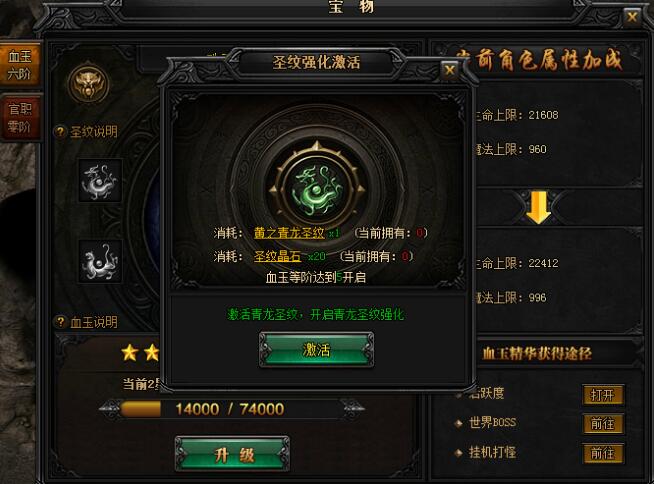The image size is (654, 484).
Task: Click 前往 button next to 挂机打怪
Action: click(603, 453)
